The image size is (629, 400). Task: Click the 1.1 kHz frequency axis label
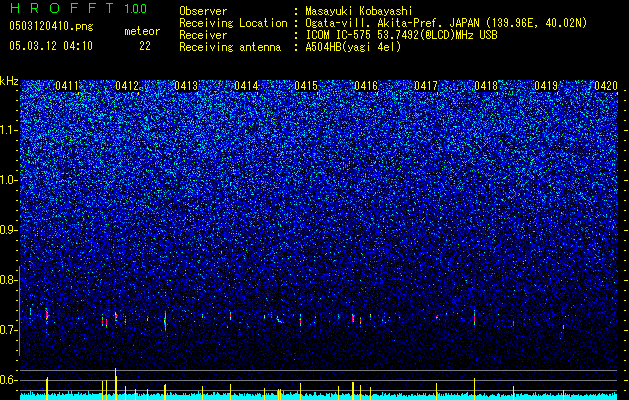pyautogui.click(x=9, y=130)
